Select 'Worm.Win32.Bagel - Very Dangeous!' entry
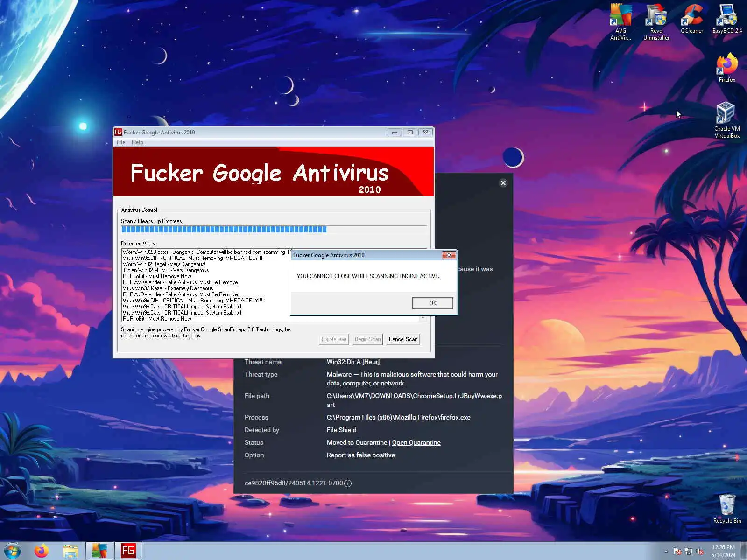Image resolution: width=747 pixels, height=560 pixels. click(x=164, y=264)
